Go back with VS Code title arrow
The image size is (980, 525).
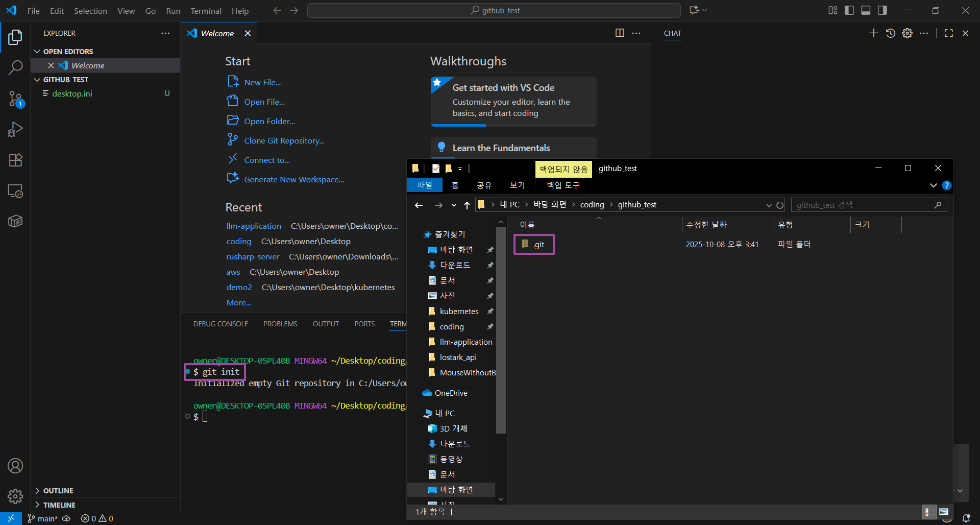tap(277, 11)
